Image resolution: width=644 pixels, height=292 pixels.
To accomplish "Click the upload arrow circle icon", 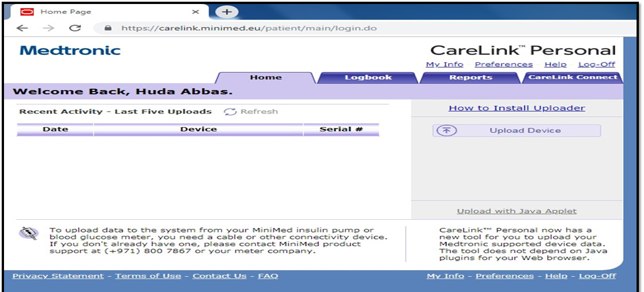I will [x=447, y=131].
